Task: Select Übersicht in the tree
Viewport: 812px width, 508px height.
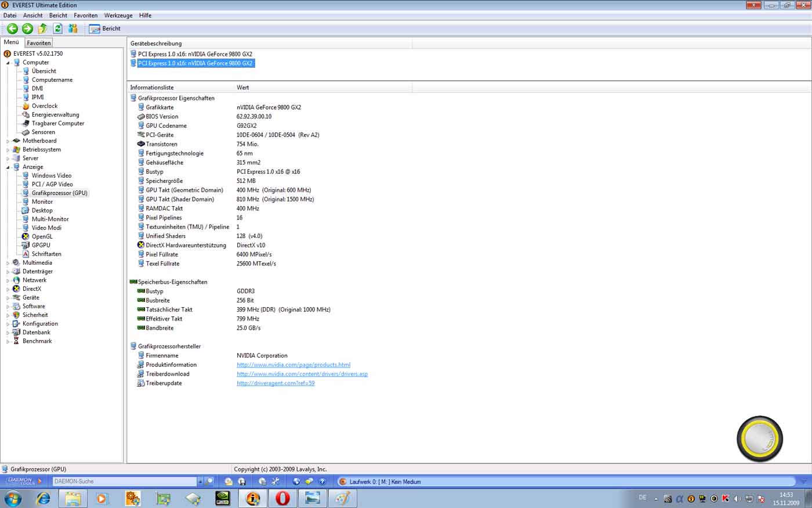Action: (43, 71)
